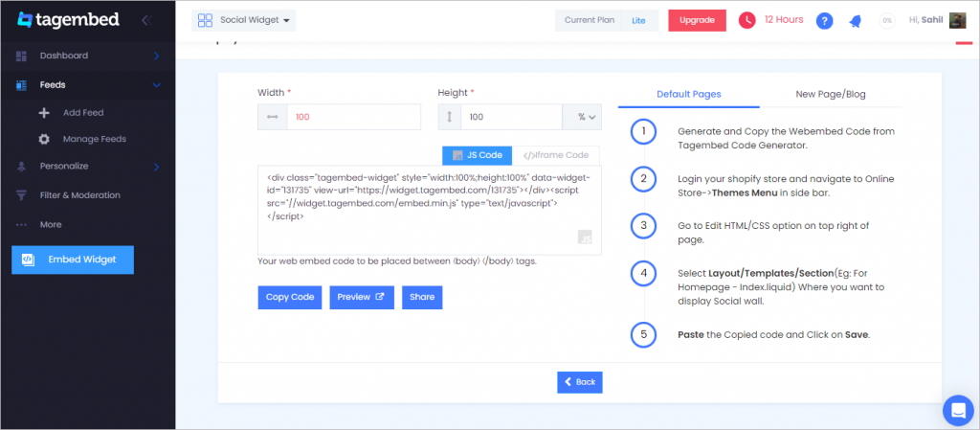This screenshot has height=430, width=980.
Task: Switch to the Iframe Code tab
Action: point(555,155)
